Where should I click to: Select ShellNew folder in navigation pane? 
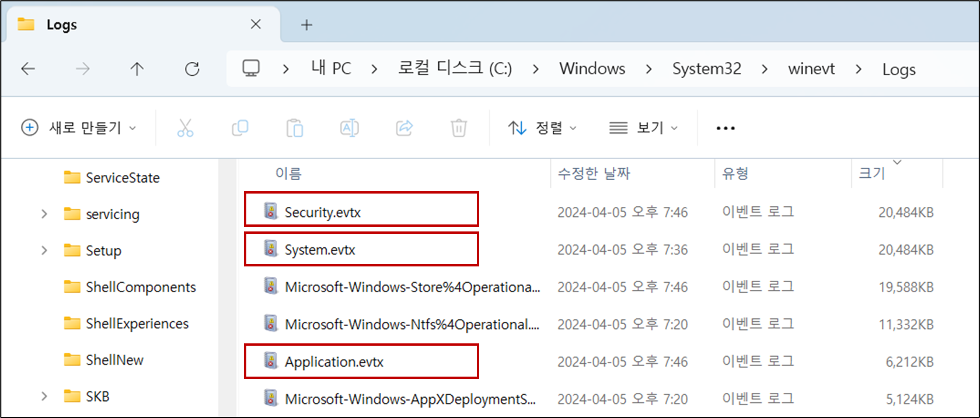(114, 360)
